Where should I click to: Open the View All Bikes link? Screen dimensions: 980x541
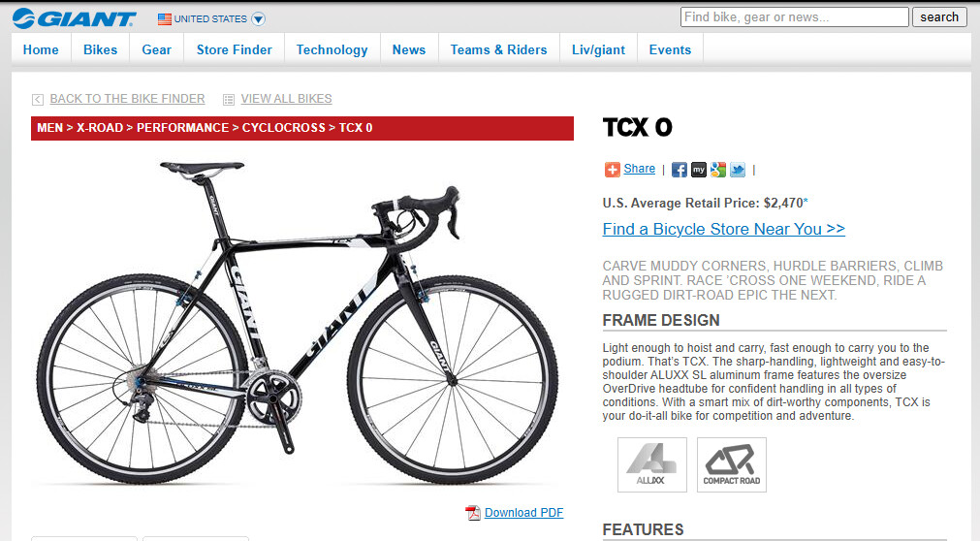286,99
